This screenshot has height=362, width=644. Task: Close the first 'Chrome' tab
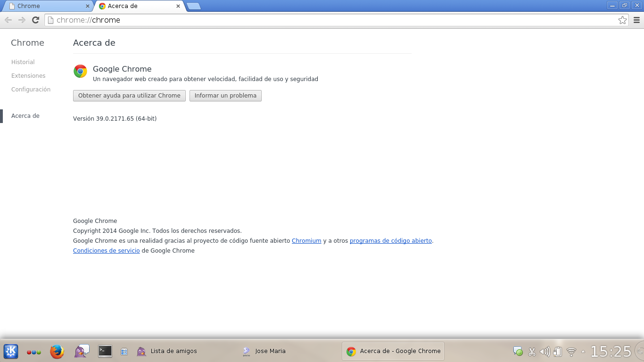click(88, 6)
